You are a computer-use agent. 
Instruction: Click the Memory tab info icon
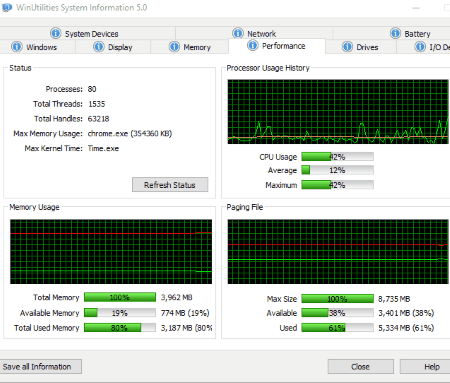(x=174, y=47)
